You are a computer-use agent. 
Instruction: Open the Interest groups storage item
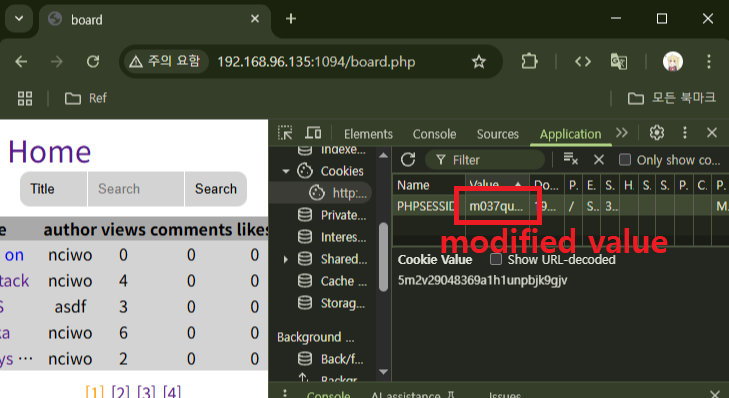pyautogui.click(x=343, y=237)
